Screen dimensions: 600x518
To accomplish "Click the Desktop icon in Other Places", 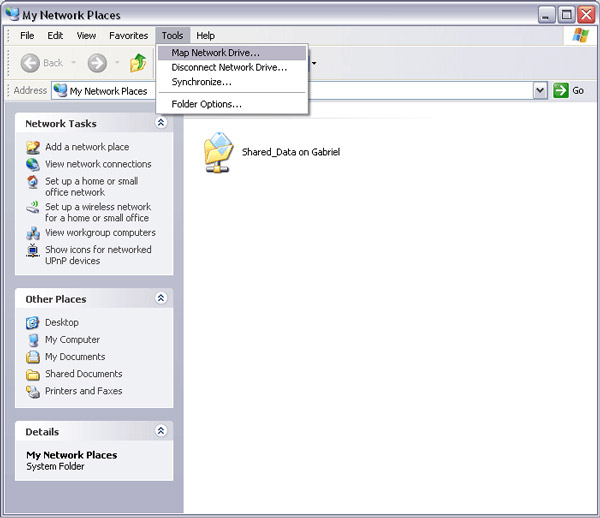I will pos(33,323).
